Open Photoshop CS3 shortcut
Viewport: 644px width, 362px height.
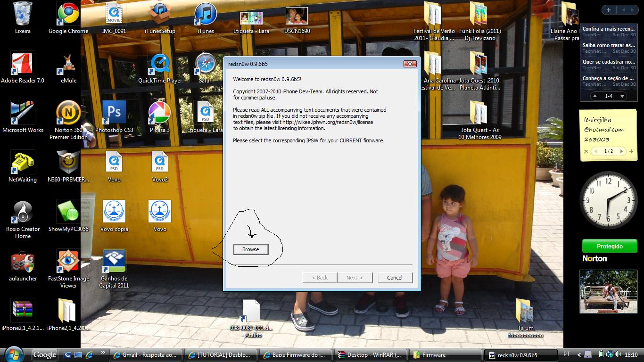pos(114,117)
